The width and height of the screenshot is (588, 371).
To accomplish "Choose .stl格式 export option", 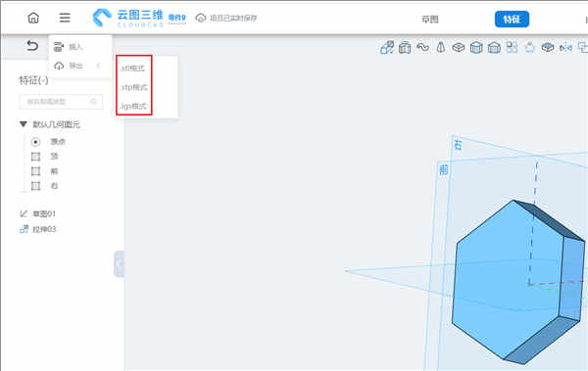I will point(132,69).
